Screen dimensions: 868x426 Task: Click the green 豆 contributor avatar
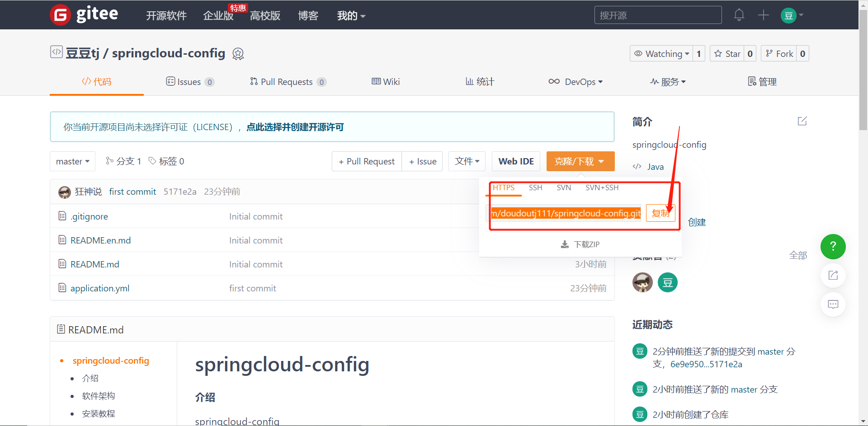coord(668,283)
